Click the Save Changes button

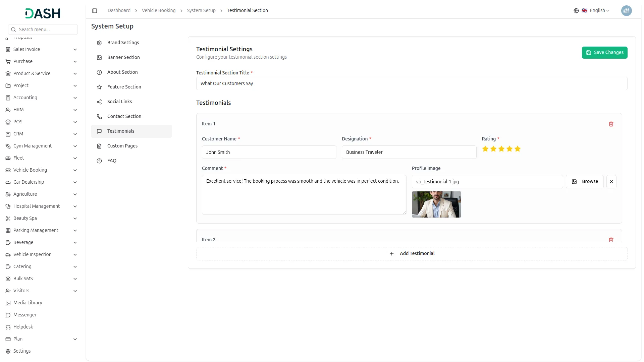tap(604, 53)
